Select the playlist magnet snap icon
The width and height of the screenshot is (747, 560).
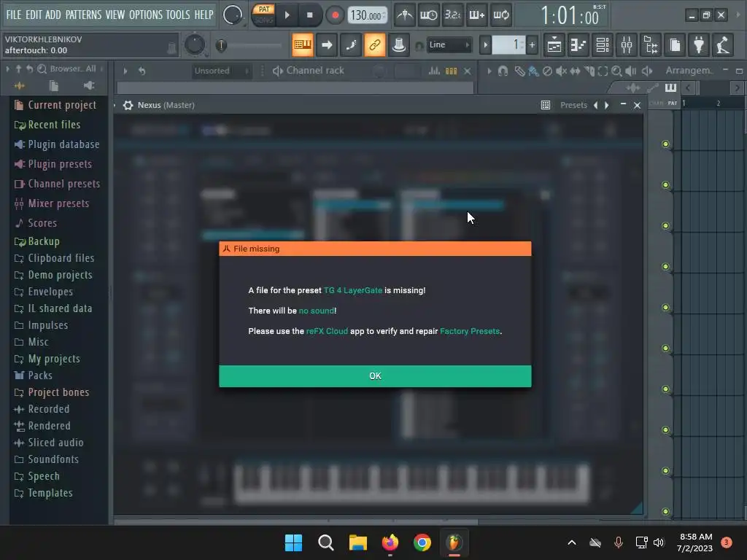point(503,71)
